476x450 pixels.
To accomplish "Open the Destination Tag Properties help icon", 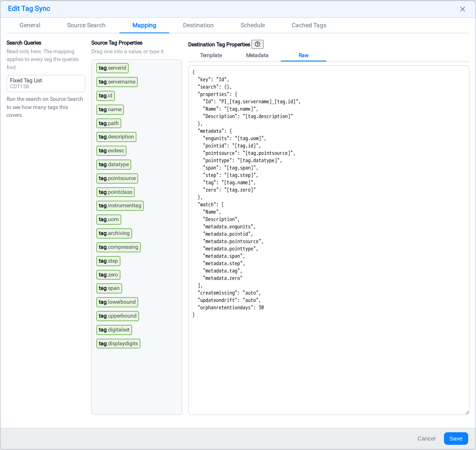I will click(x=257, y=44).
